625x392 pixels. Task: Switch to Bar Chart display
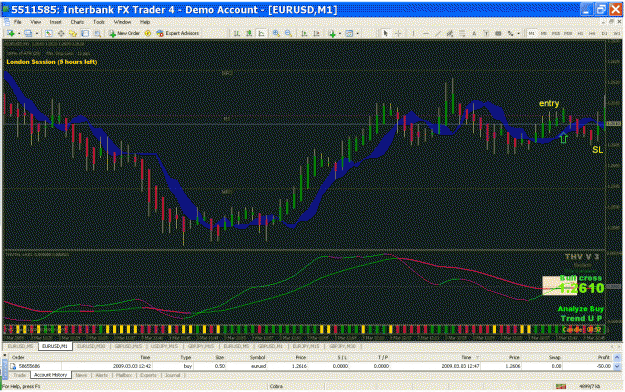pyautogui.click(x=236, y=33)
